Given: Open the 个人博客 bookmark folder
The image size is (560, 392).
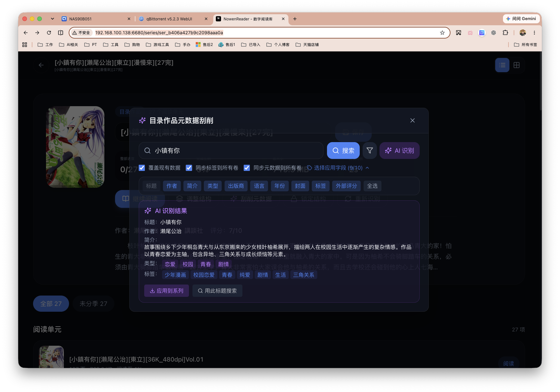Looking at the screenshot, I should [x=278, y=45].
